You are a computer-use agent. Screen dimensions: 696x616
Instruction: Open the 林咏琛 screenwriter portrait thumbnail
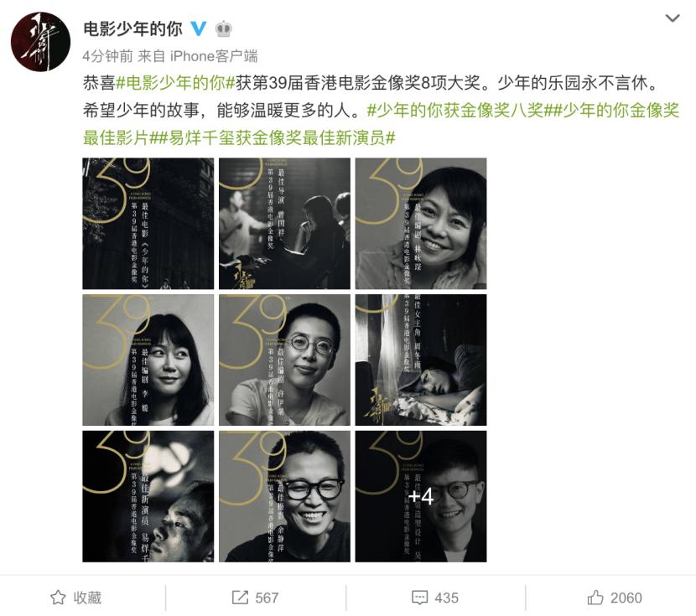(421, 224)
